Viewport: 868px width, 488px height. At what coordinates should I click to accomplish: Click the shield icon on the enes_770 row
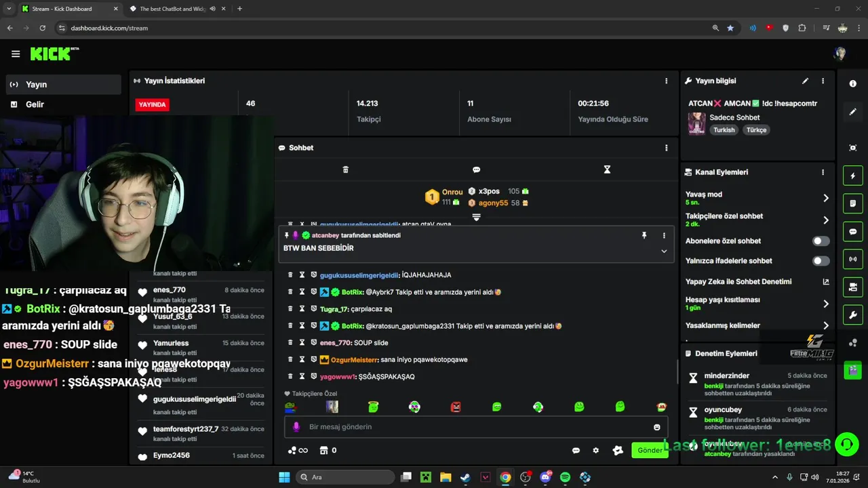click(x=313, y=342)
